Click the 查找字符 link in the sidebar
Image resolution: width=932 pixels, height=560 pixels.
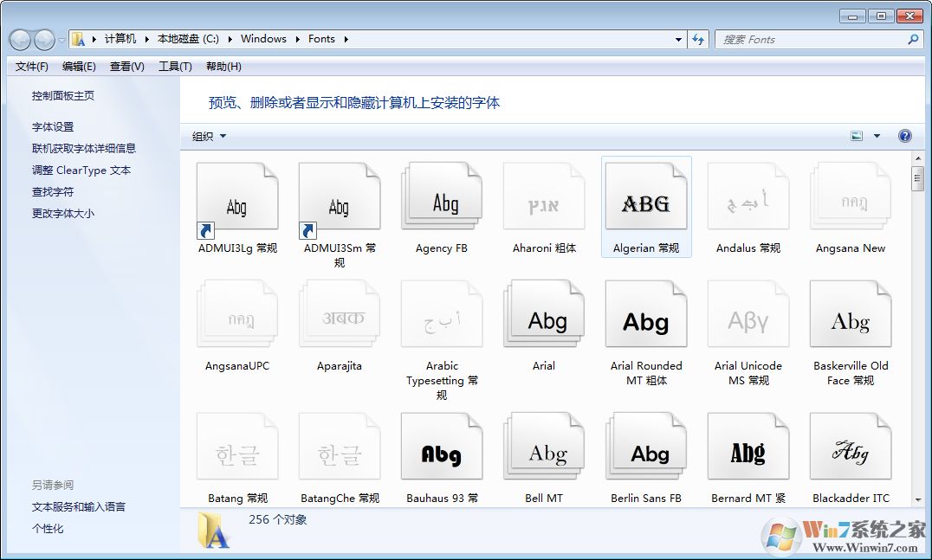[52, 191]
